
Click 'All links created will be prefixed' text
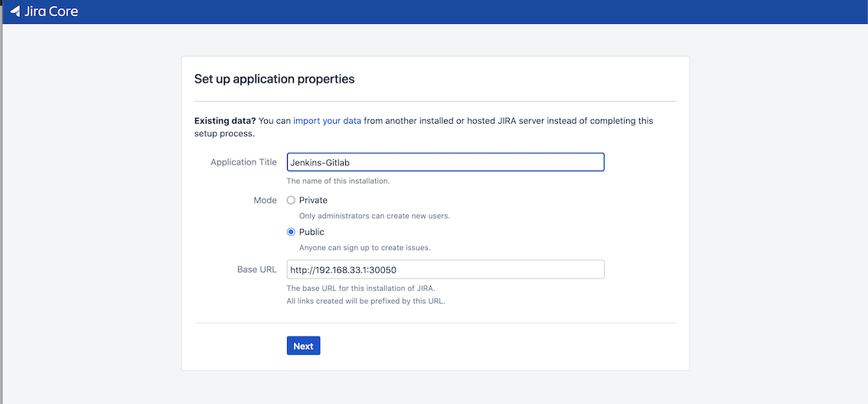tap(365, 301)
